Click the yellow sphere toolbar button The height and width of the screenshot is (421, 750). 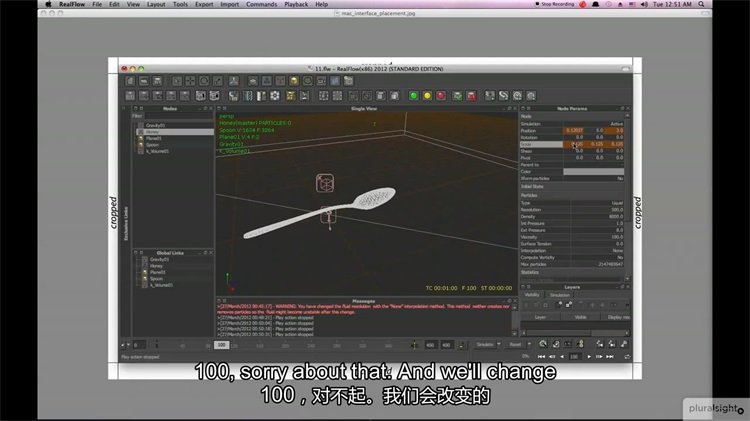pyautogui.click(x=427, y=96)
